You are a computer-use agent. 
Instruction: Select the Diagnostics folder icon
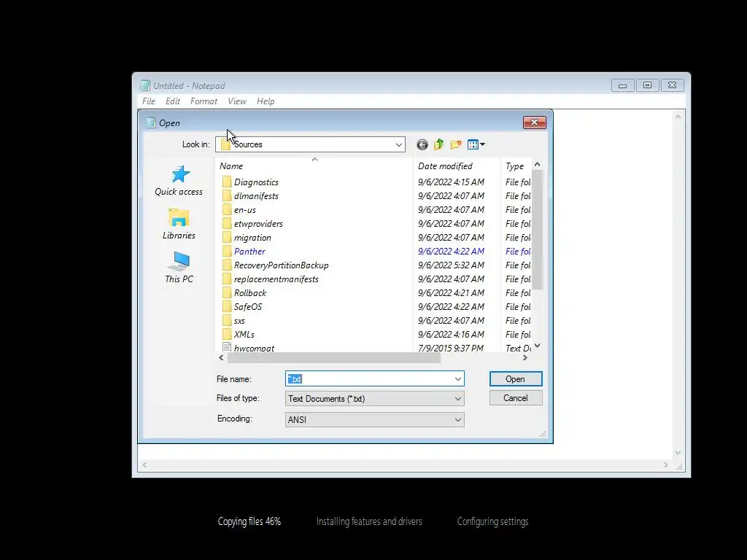(x=227, y=182)
